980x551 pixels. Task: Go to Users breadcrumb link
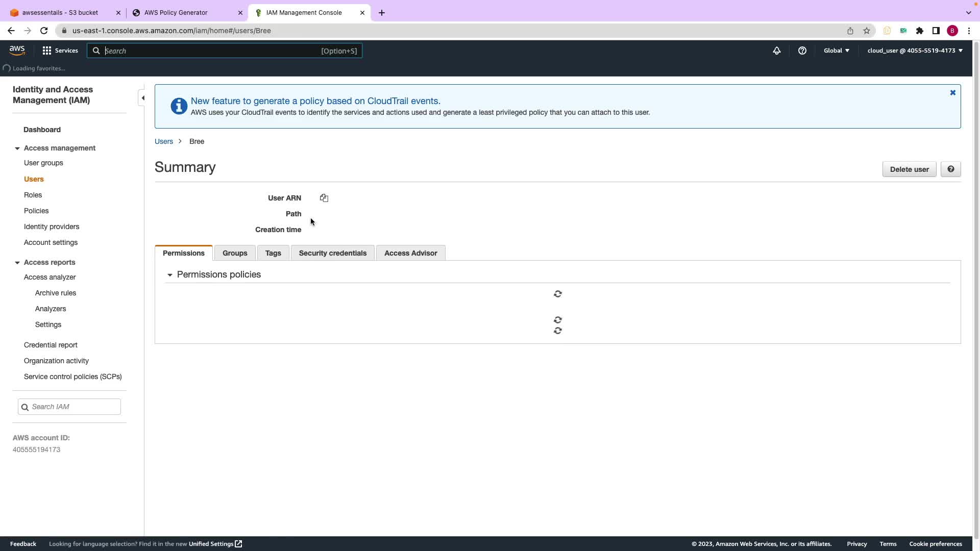(x=164, y=141)
